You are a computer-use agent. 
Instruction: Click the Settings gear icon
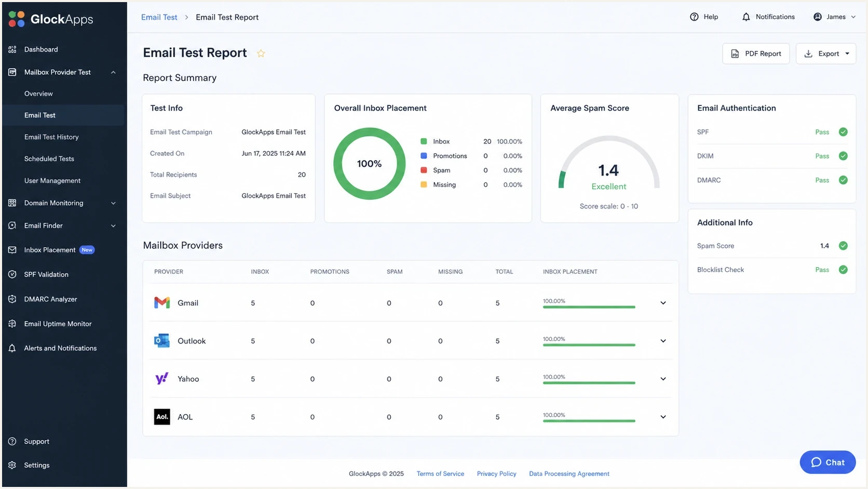coord(12,465)
